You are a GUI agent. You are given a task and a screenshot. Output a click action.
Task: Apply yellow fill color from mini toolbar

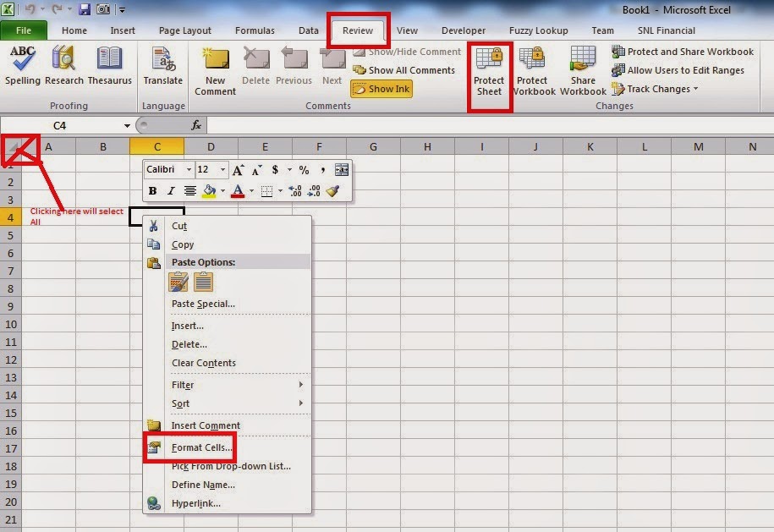coord(210,191)
